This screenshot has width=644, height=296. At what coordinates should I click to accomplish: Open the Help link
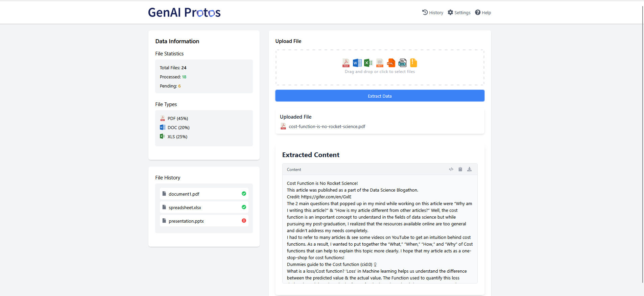(x=483, y=13)
